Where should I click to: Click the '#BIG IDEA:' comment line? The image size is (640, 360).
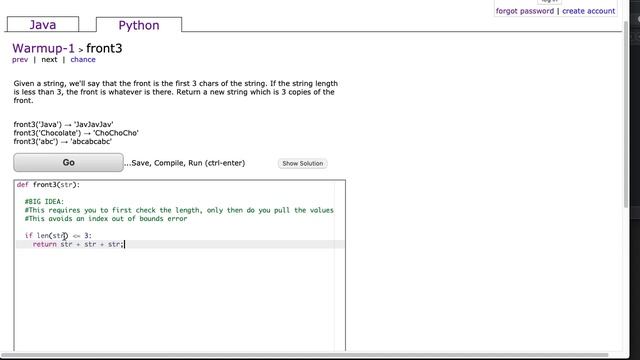[x=44, y=202]
